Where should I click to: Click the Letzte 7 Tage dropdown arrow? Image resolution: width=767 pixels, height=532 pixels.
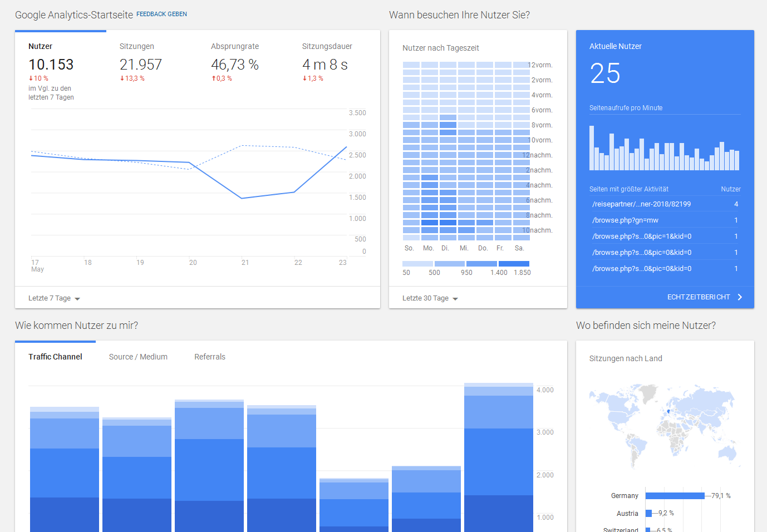point(78,298)
